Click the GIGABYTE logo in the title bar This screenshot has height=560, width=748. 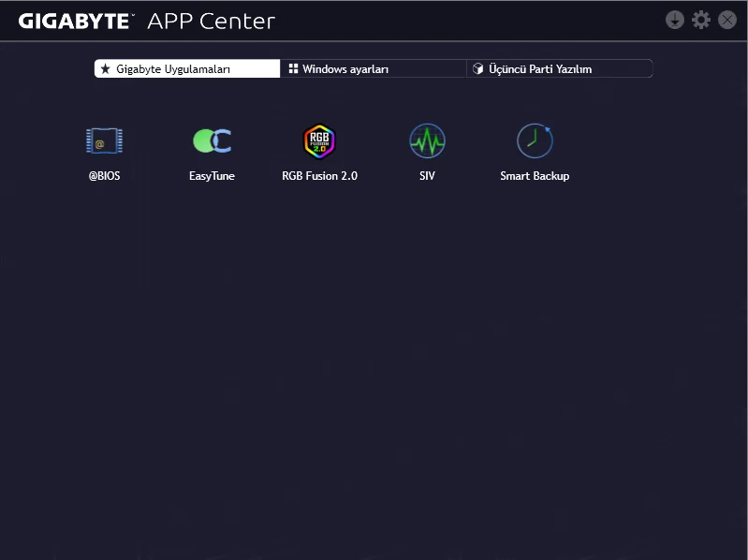(77, 21)
